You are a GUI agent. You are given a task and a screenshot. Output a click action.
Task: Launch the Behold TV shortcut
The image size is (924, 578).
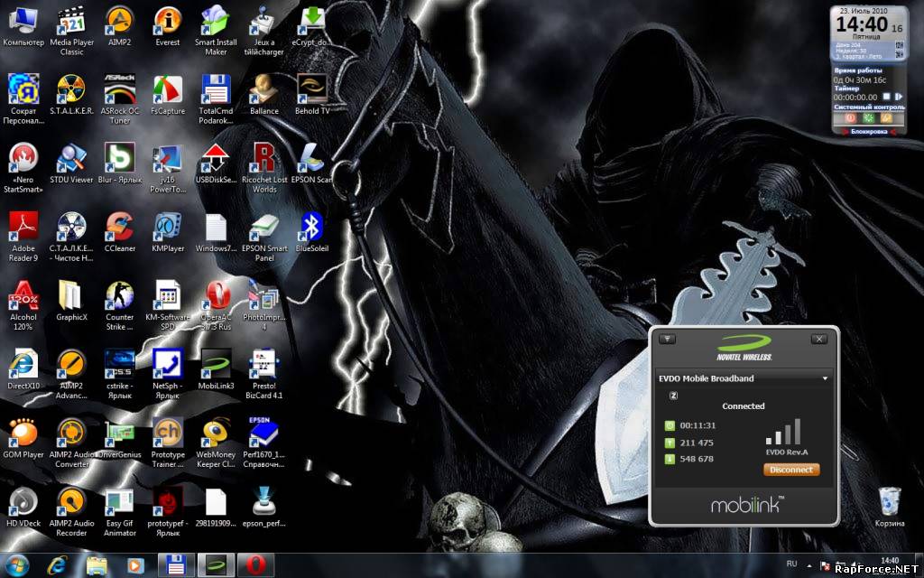tap(312, 95)
